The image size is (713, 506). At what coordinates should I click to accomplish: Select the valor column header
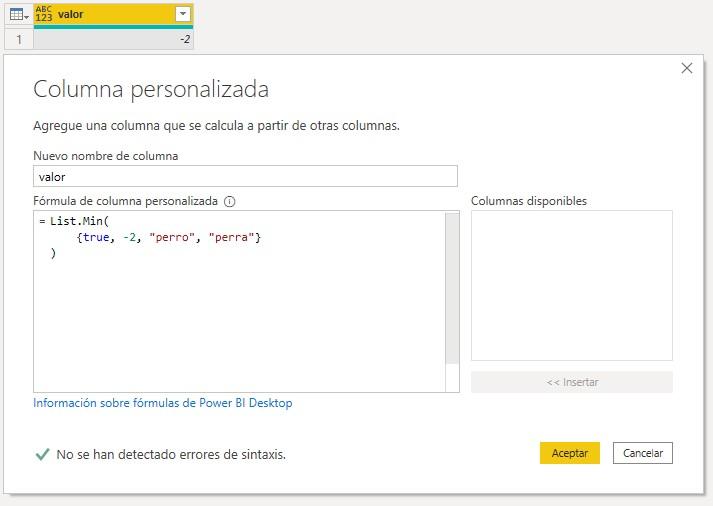(x=110, y=14)
